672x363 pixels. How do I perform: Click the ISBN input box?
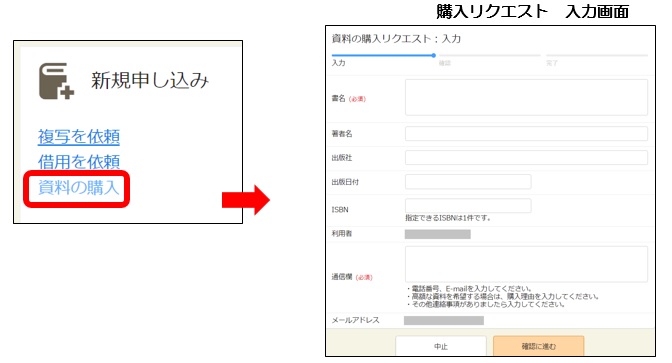tap(468, 206)
